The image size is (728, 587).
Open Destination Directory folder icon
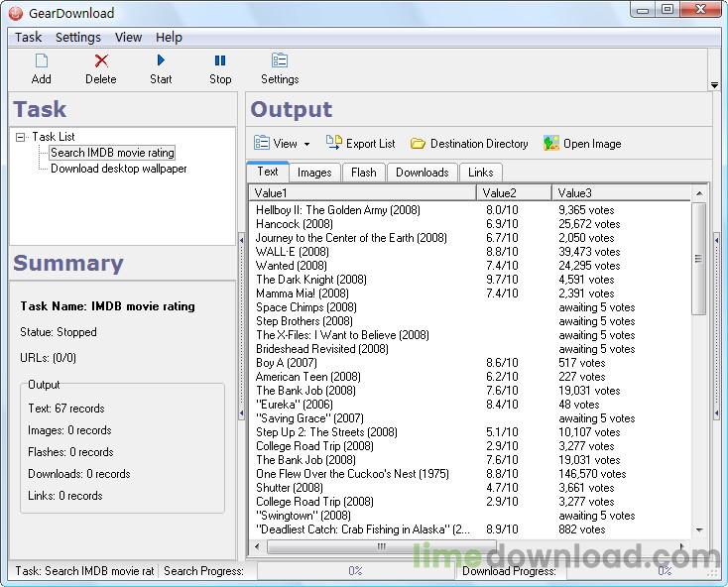[418, 144]
